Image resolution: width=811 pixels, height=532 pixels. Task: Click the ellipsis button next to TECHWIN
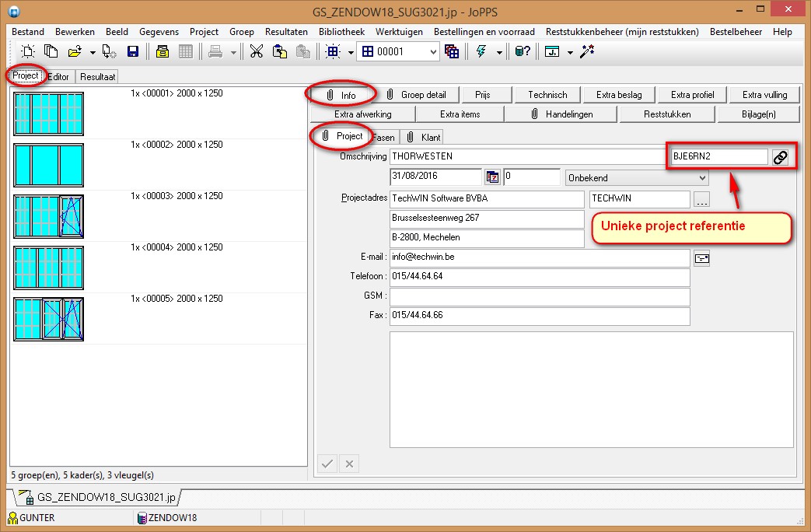coord(702,199)
